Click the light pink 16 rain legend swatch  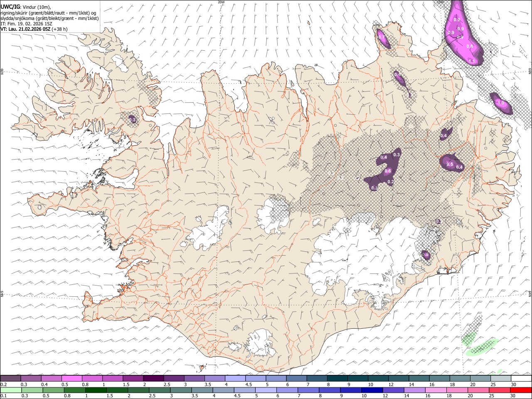435,390
